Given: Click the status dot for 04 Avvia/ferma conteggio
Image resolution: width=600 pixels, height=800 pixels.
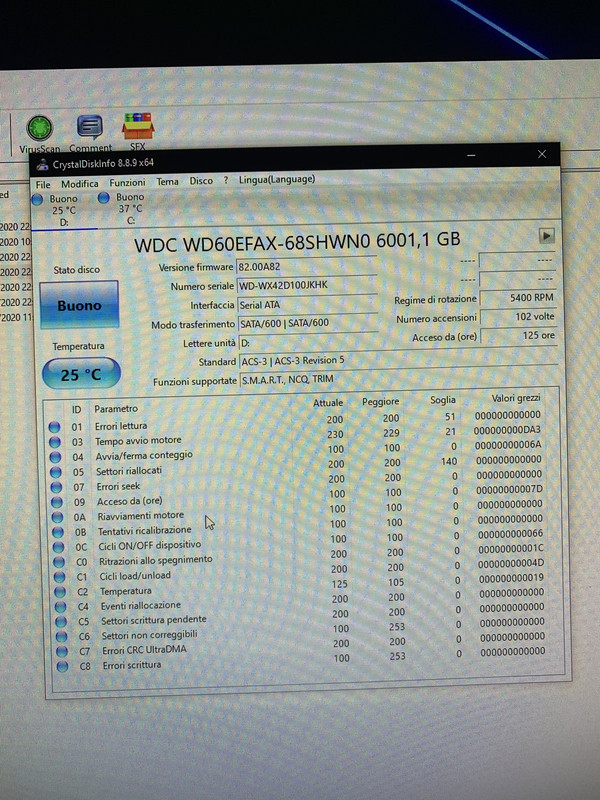Looking at the screenshot, I should click(56, 457).
